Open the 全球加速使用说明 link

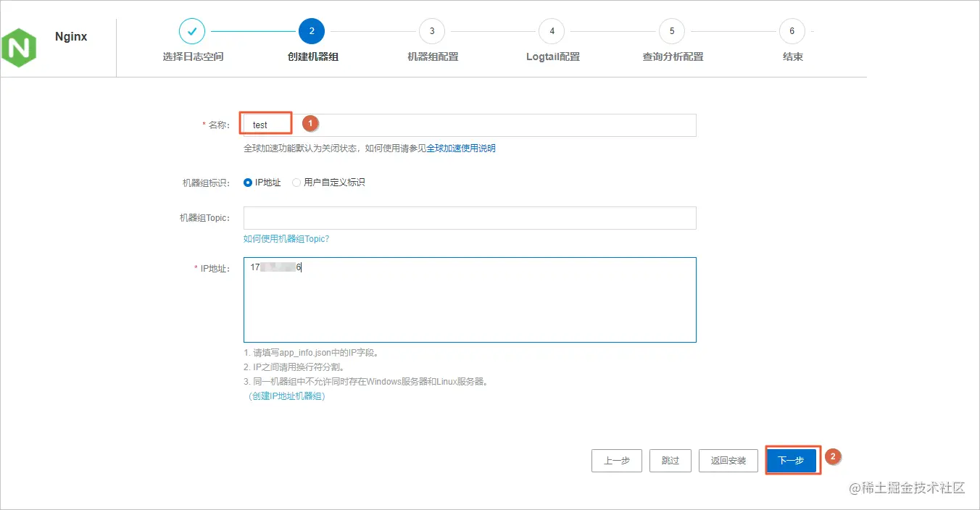click(x=461, y=148)
